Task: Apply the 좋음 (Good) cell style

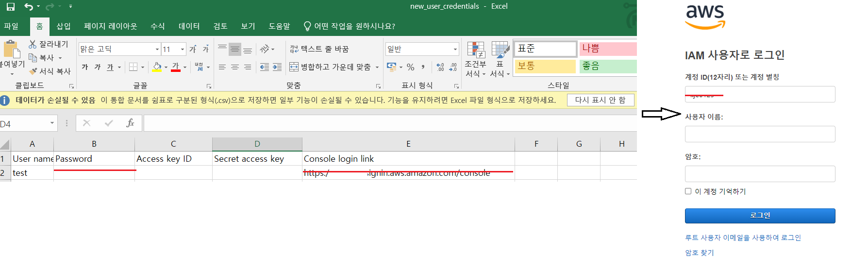Action: pyautogui.click(x=608, y=66)
